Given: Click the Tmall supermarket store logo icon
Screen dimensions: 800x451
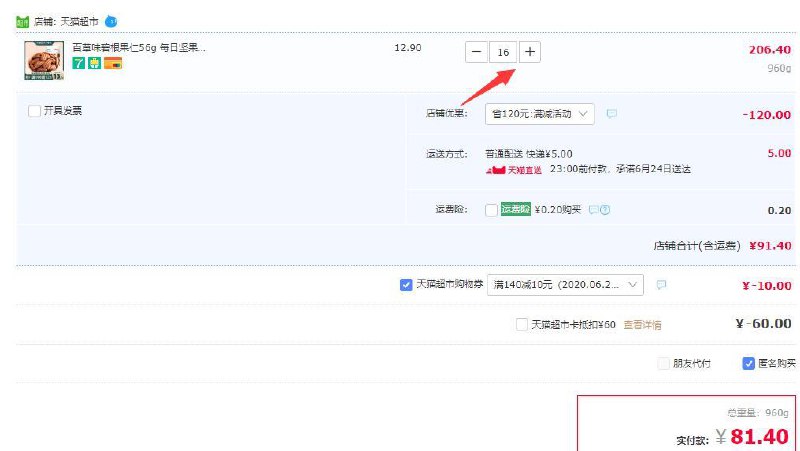Looking at the screenshot, I should [22, 22].
